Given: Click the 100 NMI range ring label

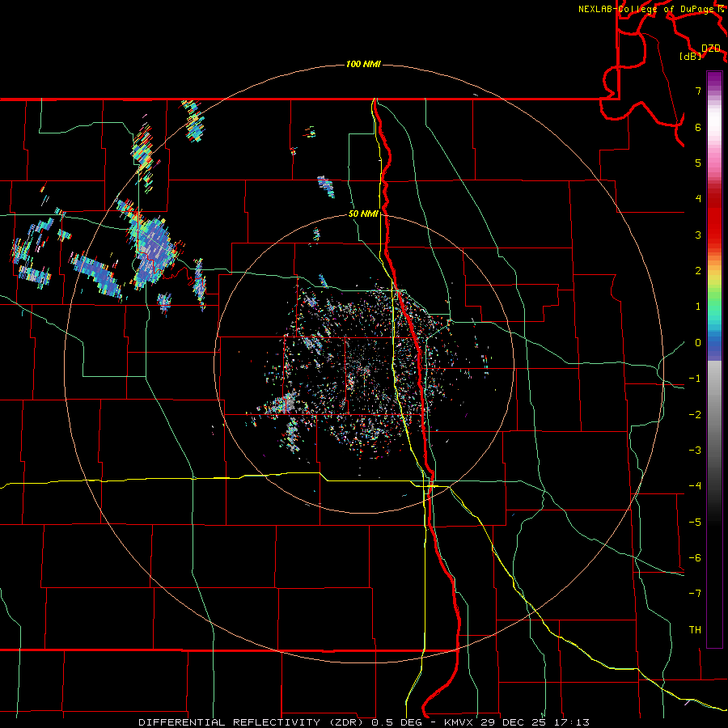Looking at the screenshot, I should point(363,64).
